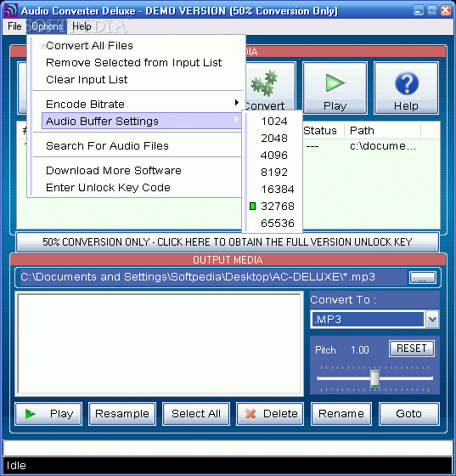This screenshot has width=456, height=476.
Task: Close the Options menu from menu bar
Action: (x=47, y=26)
